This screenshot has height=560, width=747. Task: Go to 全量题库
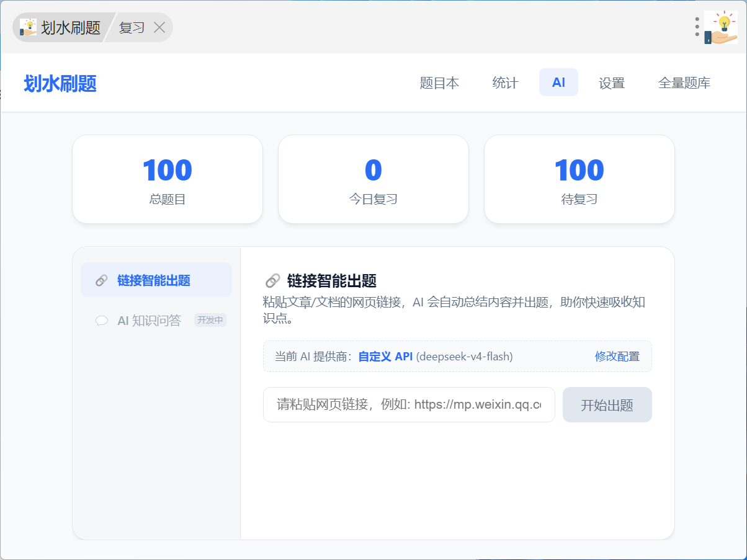[684, 83]
